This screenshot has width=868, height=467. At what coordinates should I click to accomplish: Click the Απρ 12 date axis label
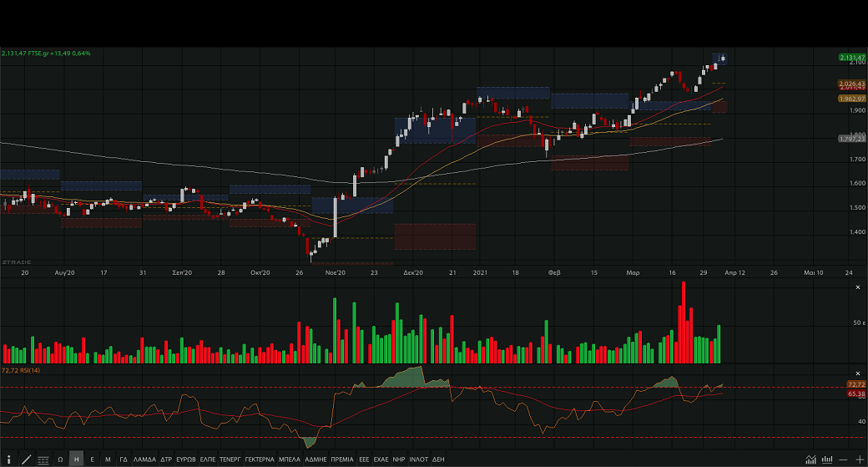[735, 272]
